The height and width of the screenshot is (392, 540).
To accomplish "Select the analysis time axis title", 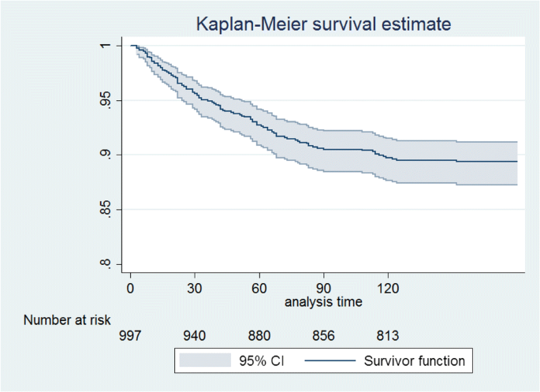I will (322, 301).
